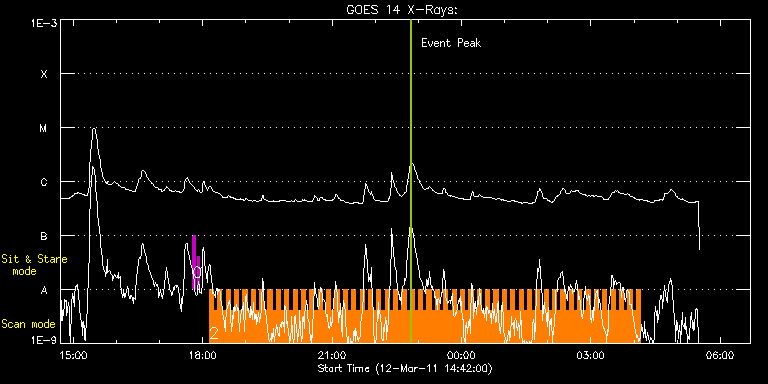Select the 'Event Peak' label text
Image resolution: width=768 pixels, height=384 pixels.
(451, 43)
